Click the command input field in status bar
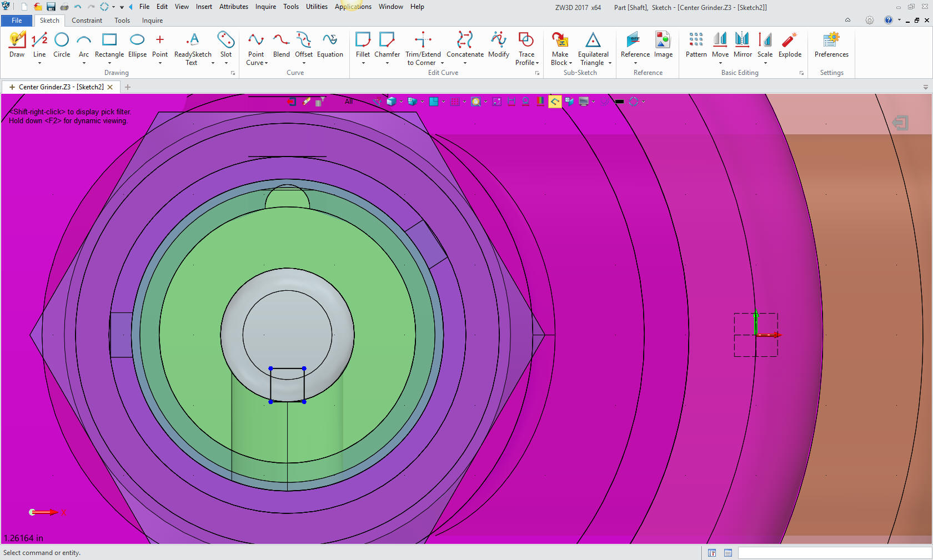This screenshot has height=560, width=933. [x=834, y=553]
